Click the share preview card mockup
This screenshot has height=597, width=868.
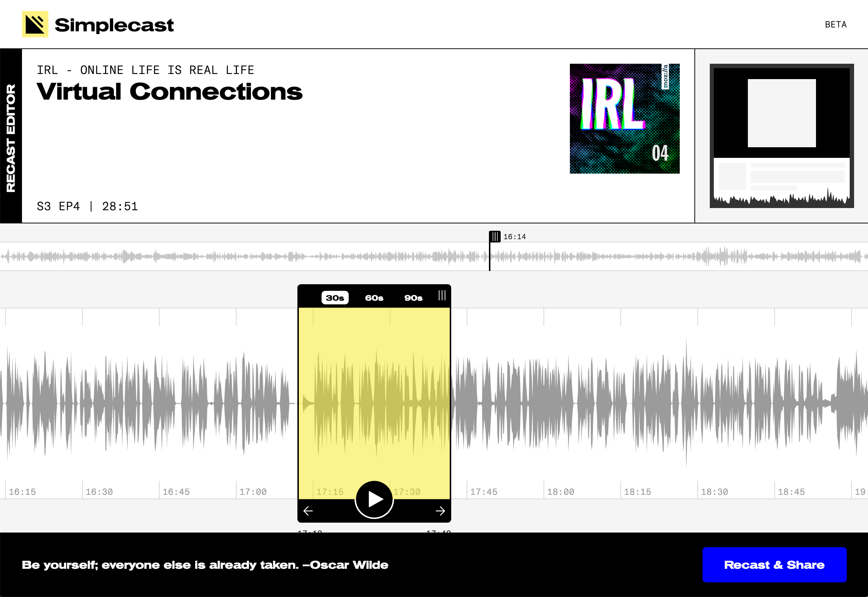point(782,136)
